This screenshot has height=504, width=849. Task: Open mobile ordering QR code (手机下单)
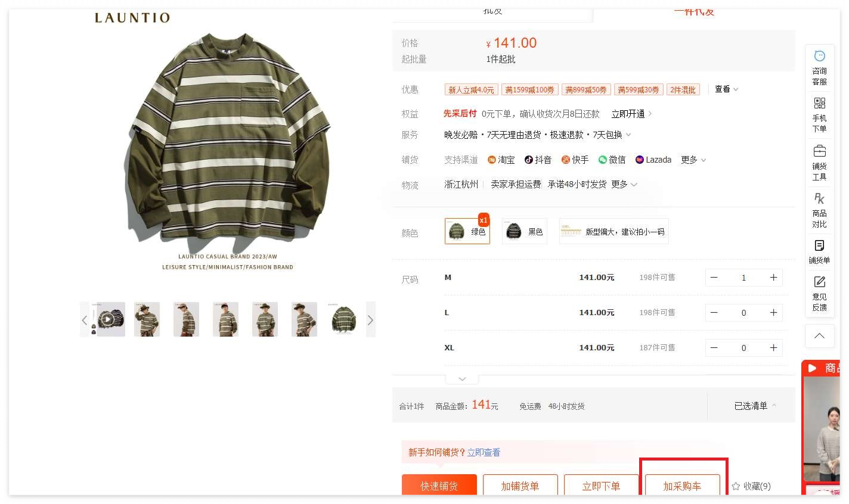819,115
